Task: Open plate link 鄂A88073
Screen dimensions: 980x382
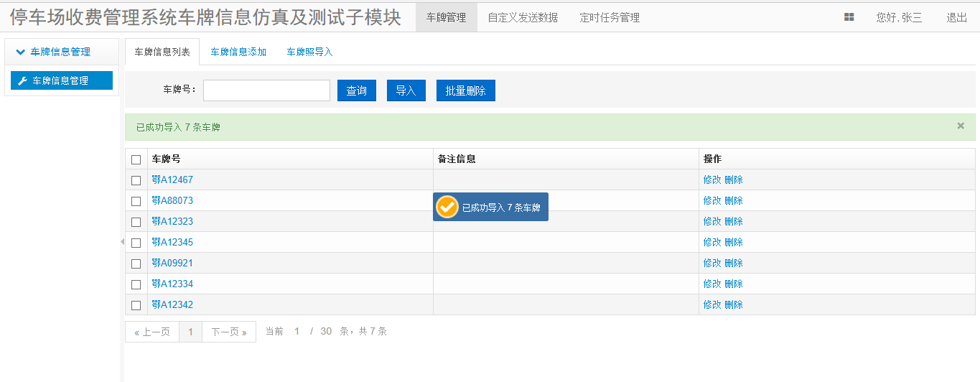Action: (172, 200)
